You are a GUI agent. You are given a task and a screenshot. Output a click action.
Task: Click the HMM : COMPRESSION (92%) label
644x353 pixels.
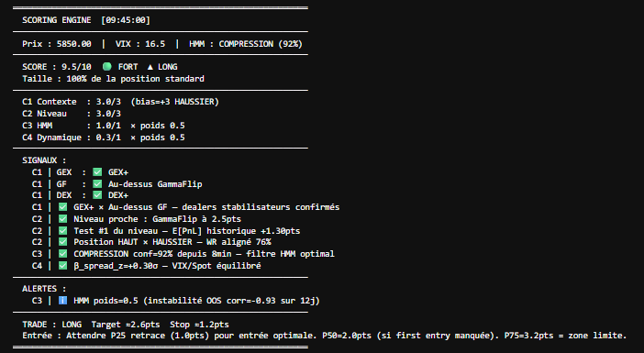(x=246, y=43)
